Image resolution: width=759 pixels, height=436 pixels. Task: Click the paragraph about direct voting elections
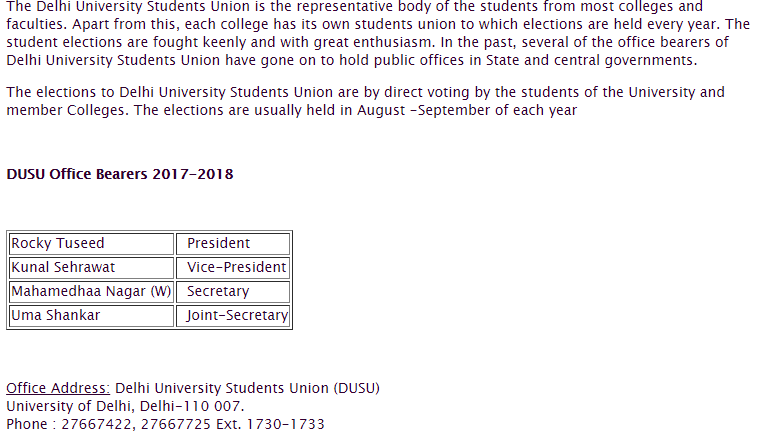coord(365,101)
